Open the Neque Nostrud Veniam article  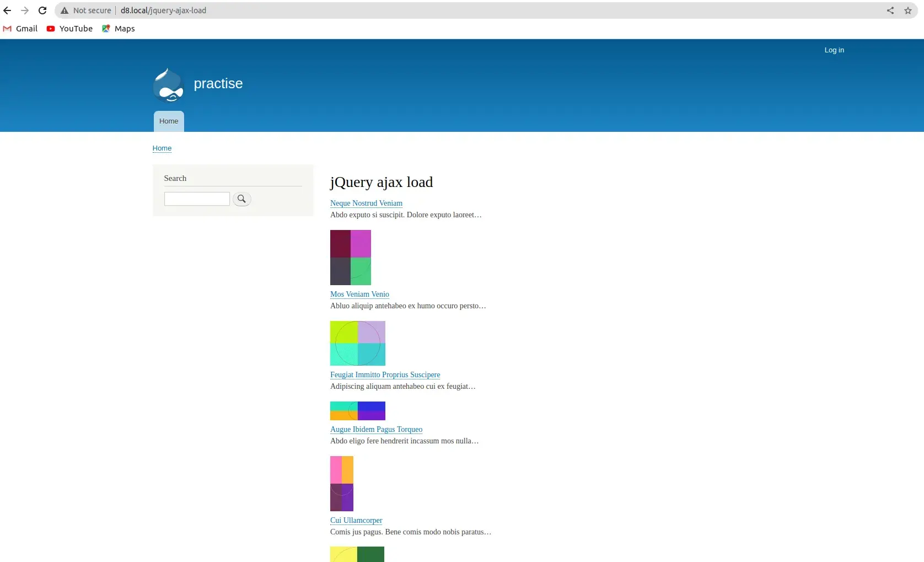tap(366, 204)
